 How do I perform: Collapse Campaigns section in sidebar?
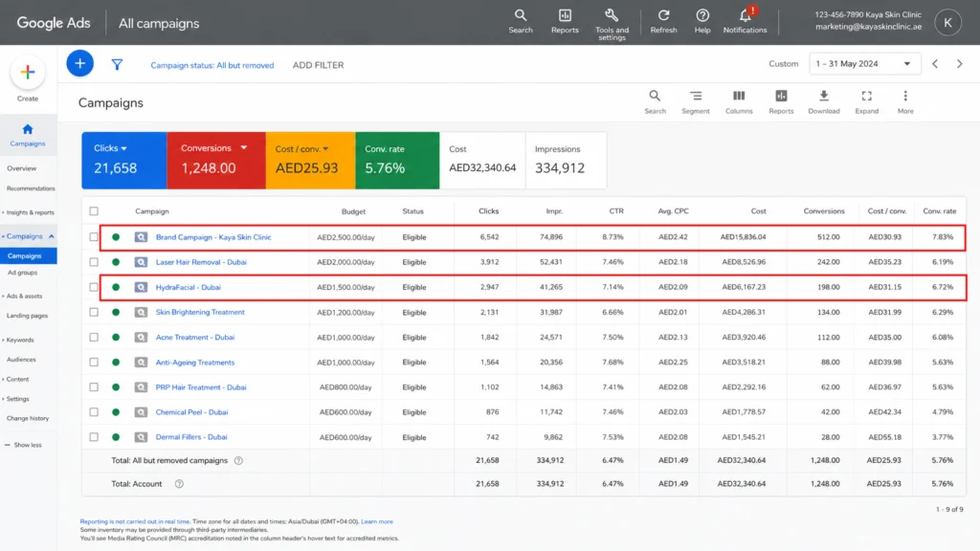tap(52, 236)
